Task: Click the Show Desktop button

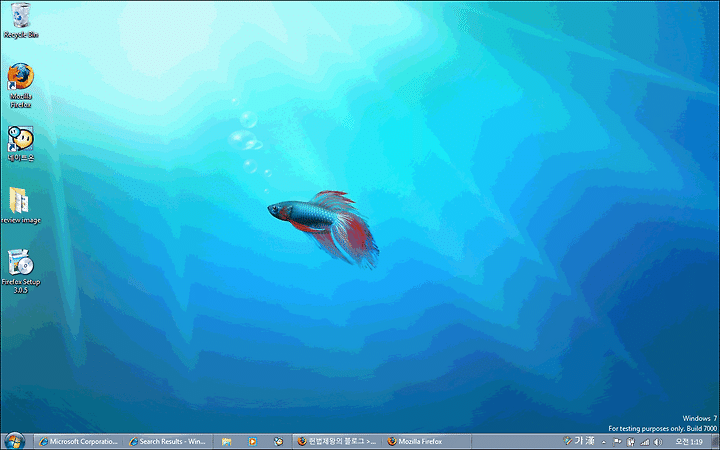Action: click(x=715, y=442)
